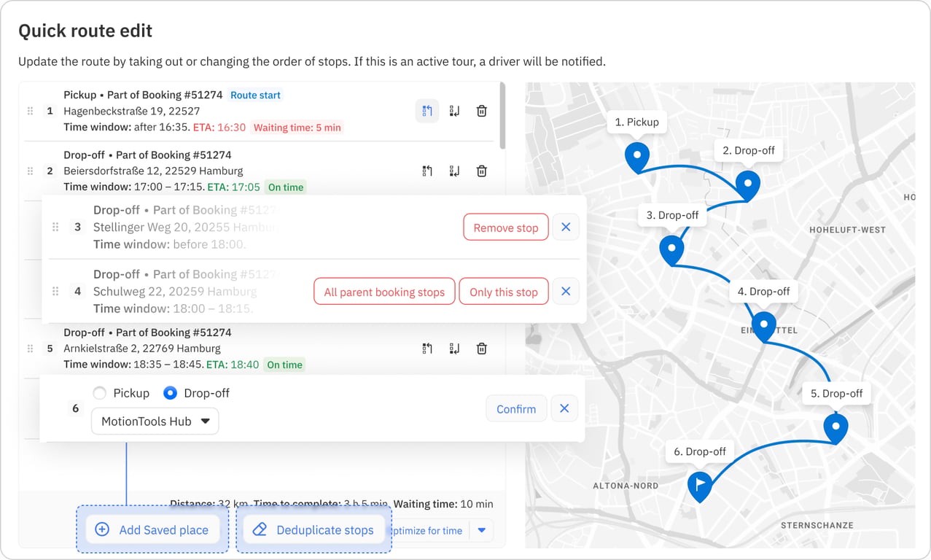Delete stop 2 Beiersdorfstraße with trash icon
This screenshot has height=560, width=931.
click(482, 171)
